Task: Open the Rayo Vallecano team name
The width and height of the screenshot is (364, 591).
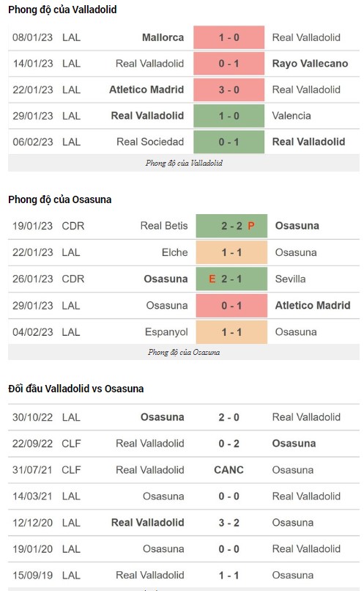Action: coord(310,63)
